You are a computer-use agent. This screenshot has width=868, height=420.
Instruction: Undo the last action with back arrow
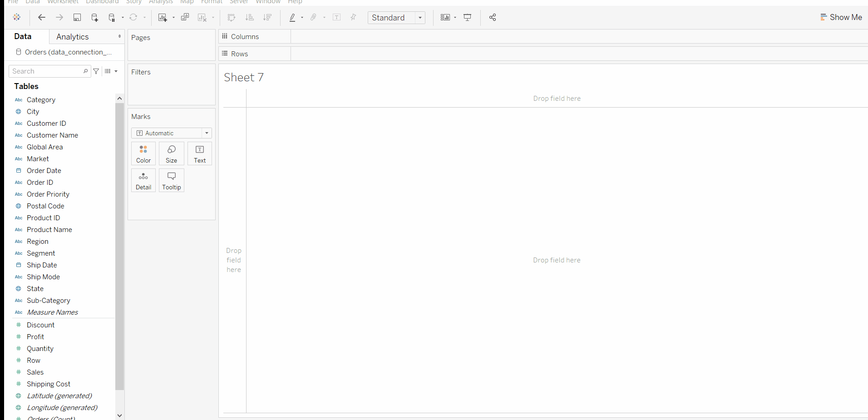42,17
